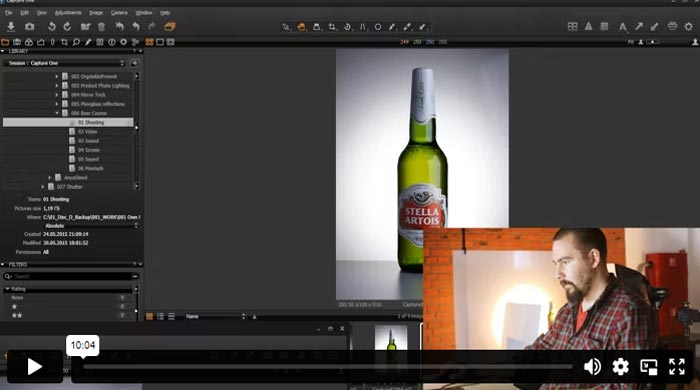This screenshot has width=700, height=390.
Task: Open the Camera menu
Action: click(x=119, y=12)
